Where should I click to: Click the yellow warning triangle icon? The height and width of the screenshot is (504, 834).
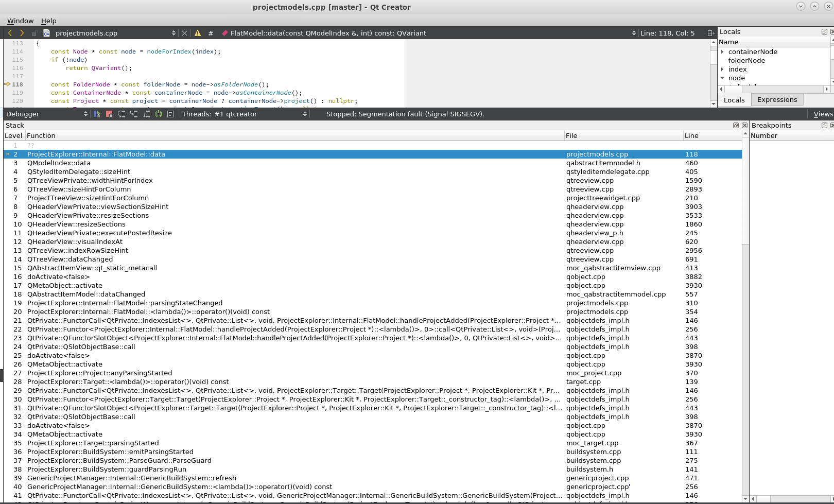198,33
